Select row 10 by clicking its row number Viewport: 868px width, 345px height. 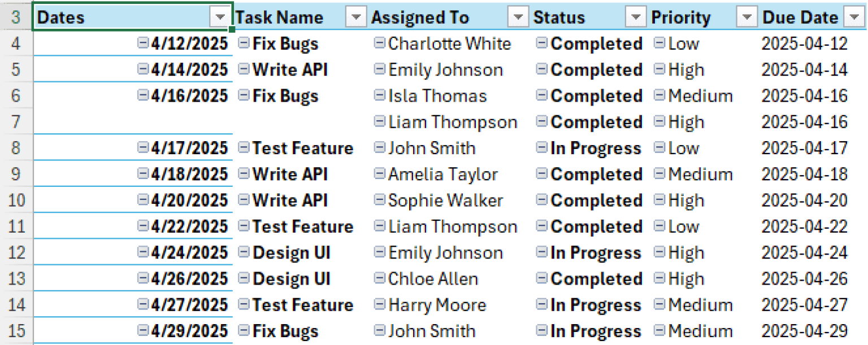point(16,200)
